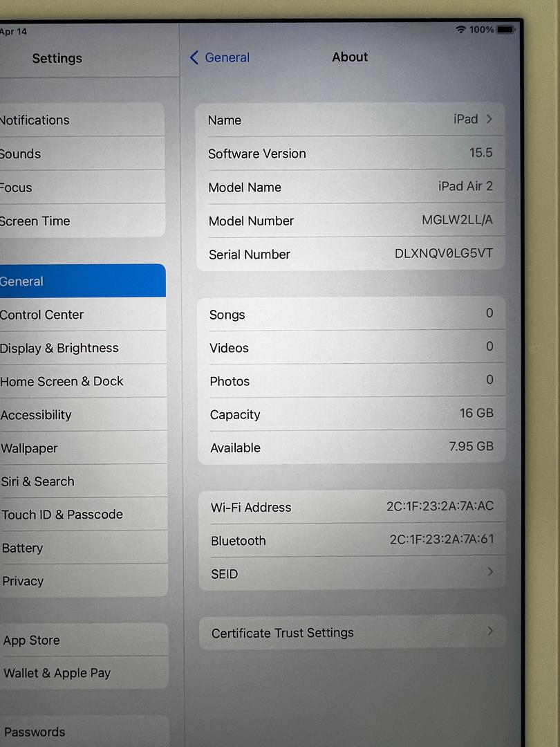Tap the iPad Air 2 model name
560x747 pixels.
(x=465, y=186)
